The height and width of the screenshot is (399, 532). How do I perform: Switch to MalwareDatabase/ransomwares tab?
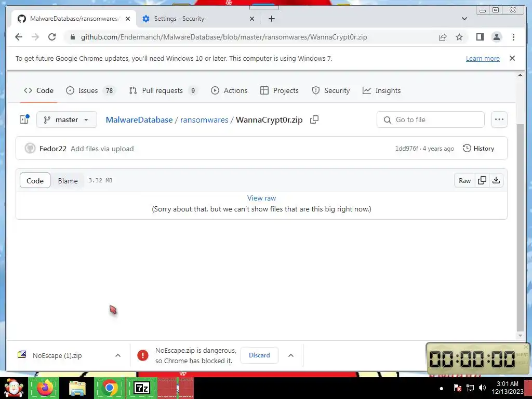[x=74, y=19]
